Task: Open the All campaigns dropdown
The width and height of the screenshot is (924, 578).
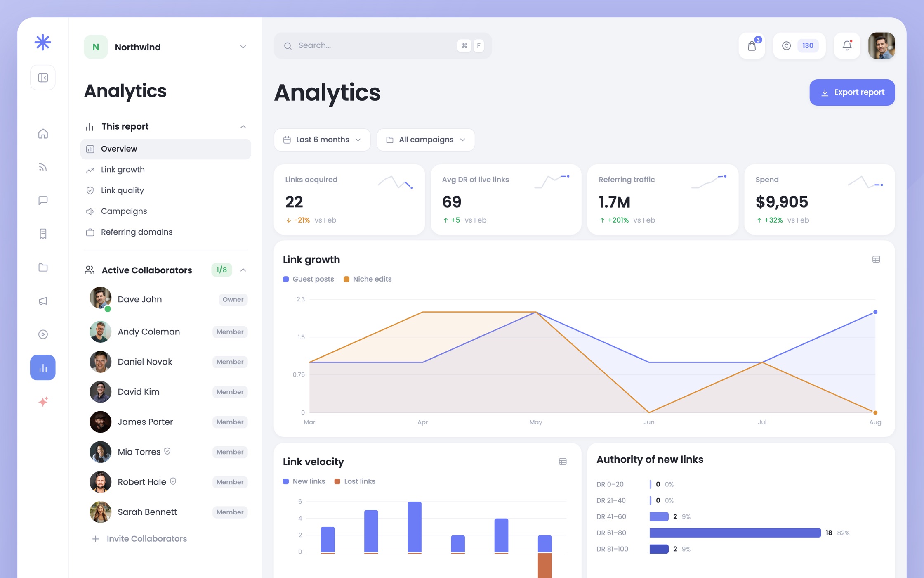Action: (425, 140)
